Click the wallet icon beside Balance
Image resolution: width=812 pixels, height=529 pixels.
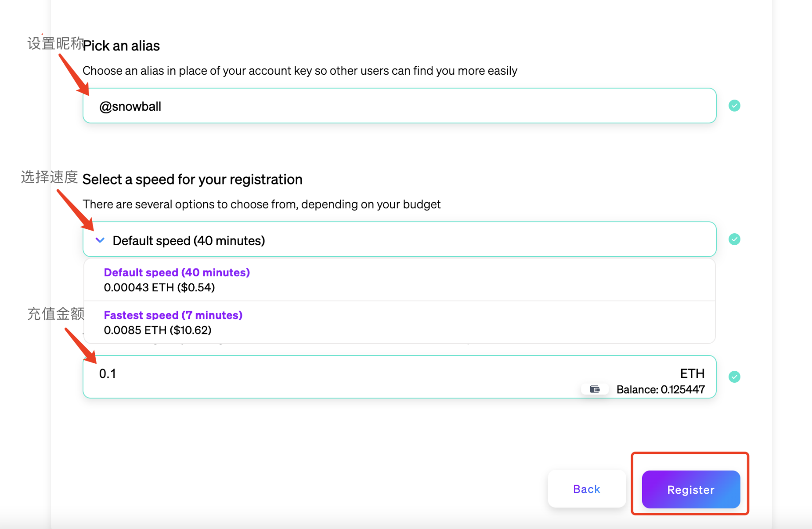(595, 389)
